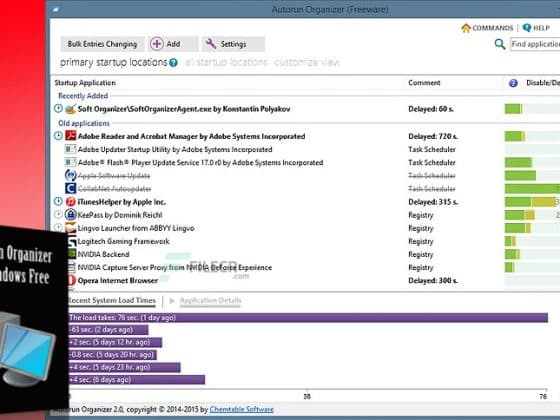Click help icon beside primary startup locations
560x420 pixels.
(173, 63)
